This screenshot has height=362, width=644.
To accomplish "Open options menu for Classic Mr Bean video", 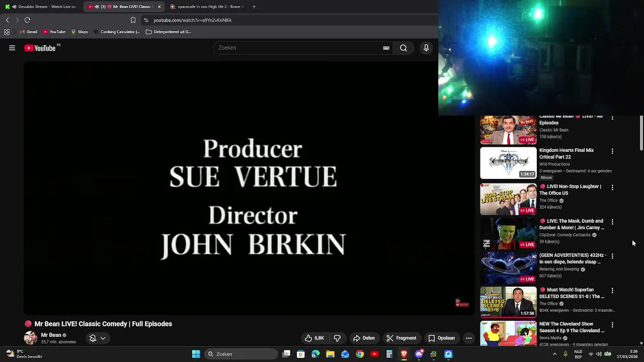I will [612, 118].
